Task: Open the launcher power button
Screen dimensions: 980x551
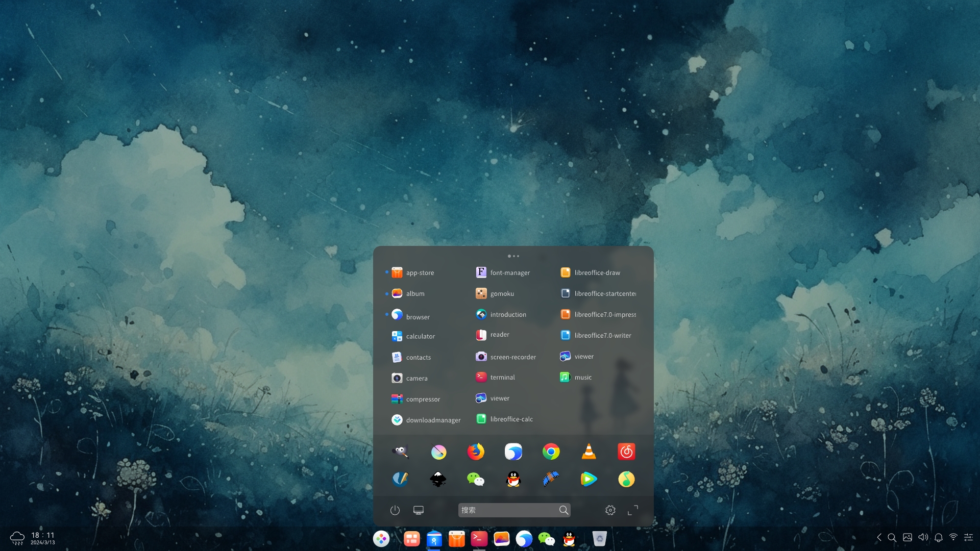Action: 395,510
